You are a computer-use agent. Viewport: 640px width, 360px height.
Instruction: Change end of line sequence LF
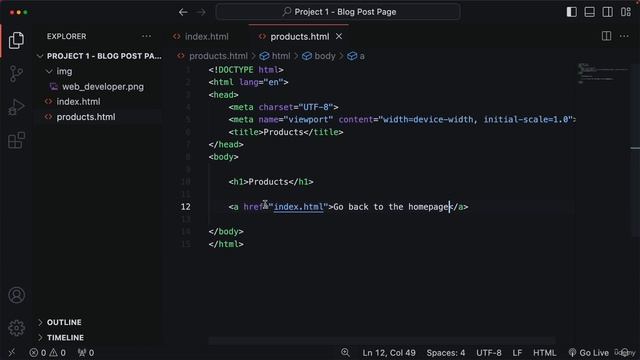(x=517, y=353)
